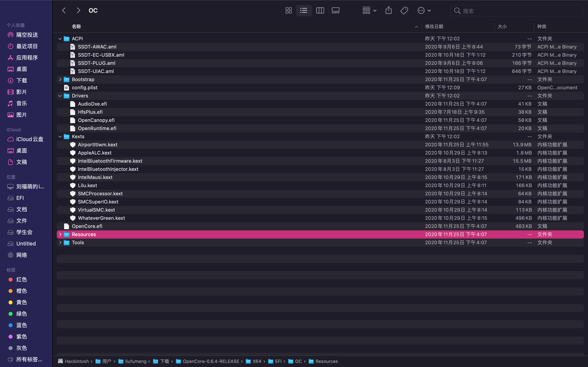588x367 pixels.
Task: Open 下载 in the sidebar
Action: [x=21, y=80]
